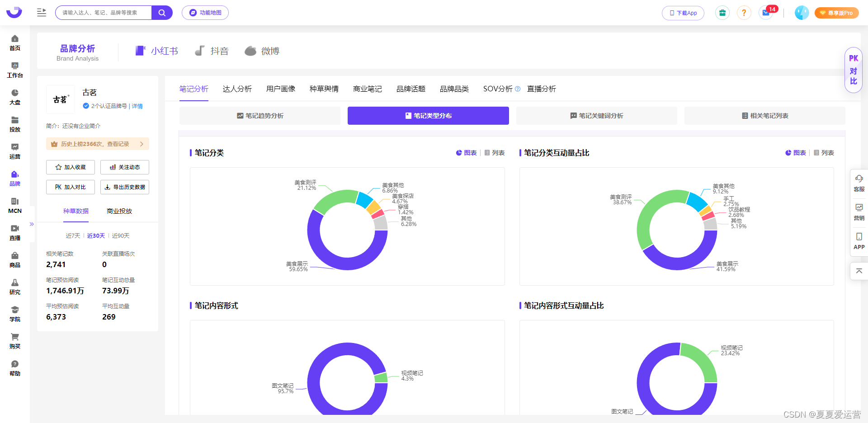The image size is (868, 423).
Task: Open 相关笔记列表 sub-tab
Action: click(765, 116)
